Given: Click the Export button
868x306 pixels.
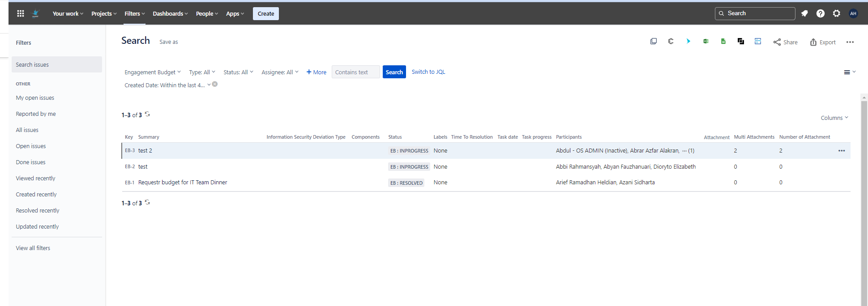Looking at the screenshot, I should pyautogui.click(x=823, y=42).
